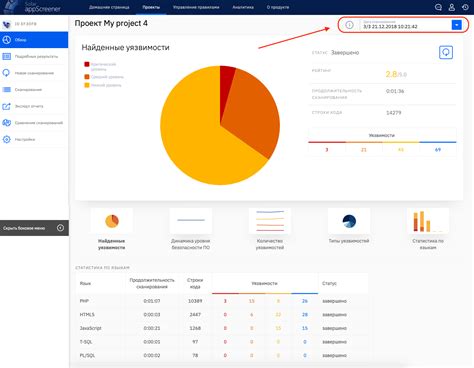This screenshot has width=474, height=368.
Task: Open the Аналитика top menu item
Action: [243, 7]
